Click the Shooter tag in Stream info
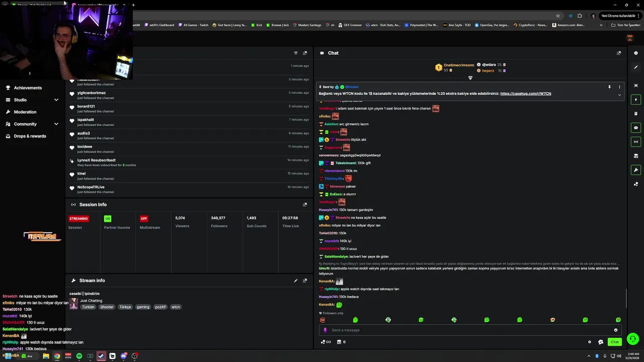644x362 pixels. tap(107, 307)
